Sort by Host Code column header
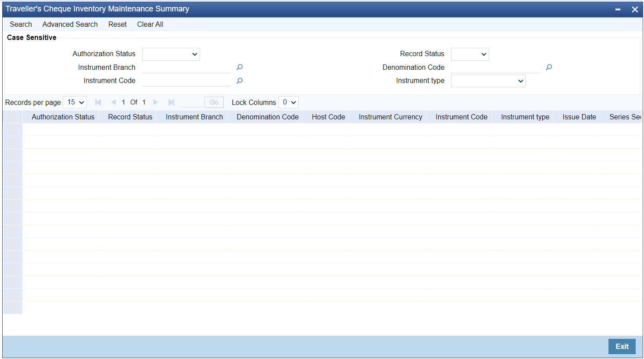Screen dimensions: 644x359 [329, 117]
